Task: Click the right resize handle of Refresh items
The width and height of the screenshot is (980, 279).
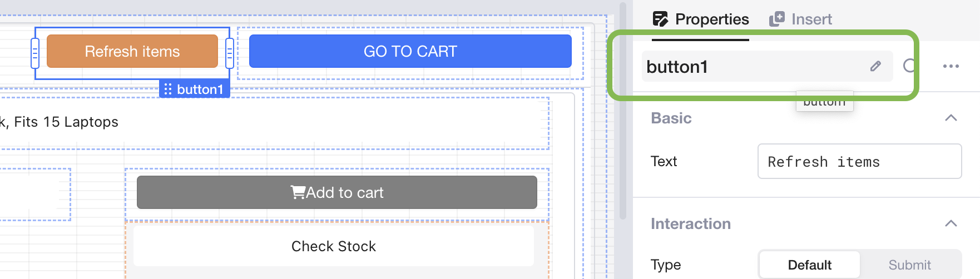Action: pos(229,53)
